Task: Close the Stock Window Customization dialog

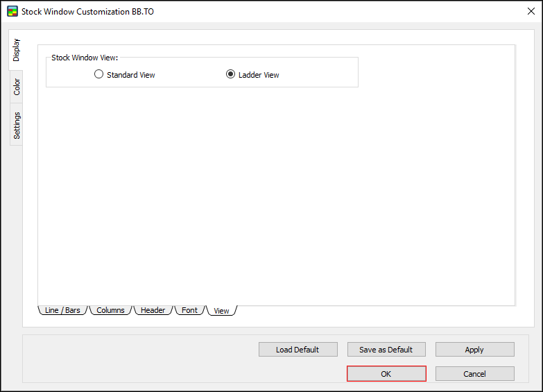Action: (x=531, y=11)
